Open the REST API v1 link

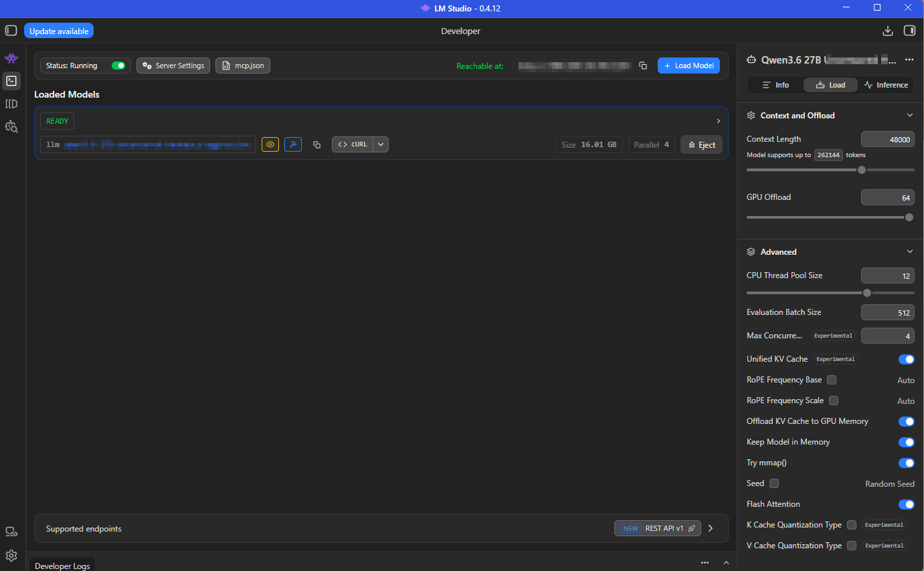click(x=658, y=528)
